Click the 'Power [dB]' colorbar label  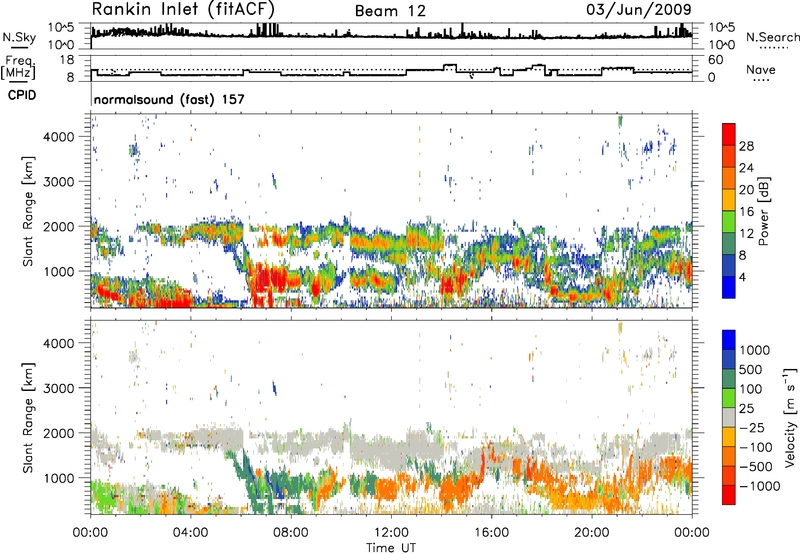(763, 211)
